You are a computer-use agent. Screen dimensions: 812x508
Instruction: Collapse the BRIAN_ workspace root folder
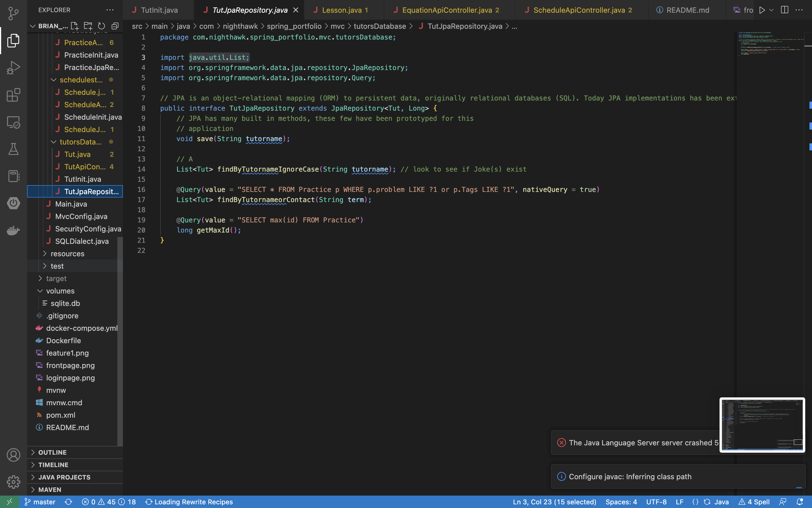tap(32, 26)
